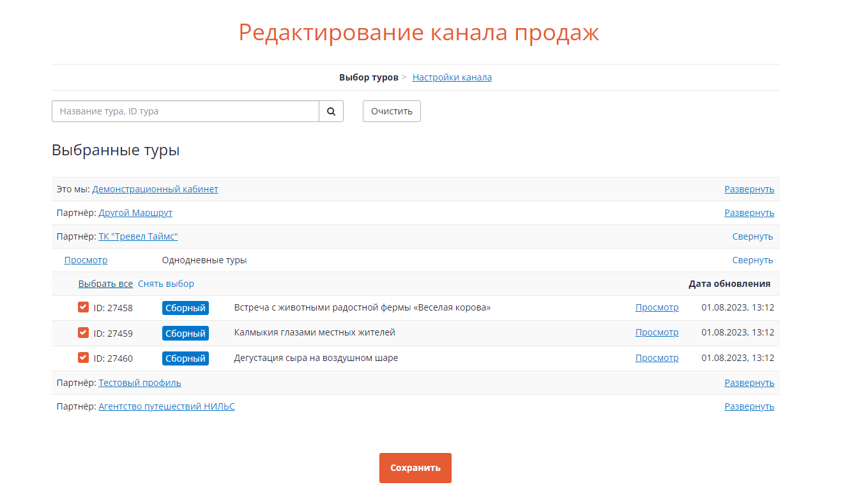The height and width of the screenshot is (492, 868).
Task: Click Просмотр link beside Однодневные туры
Action: coord(86,260)
